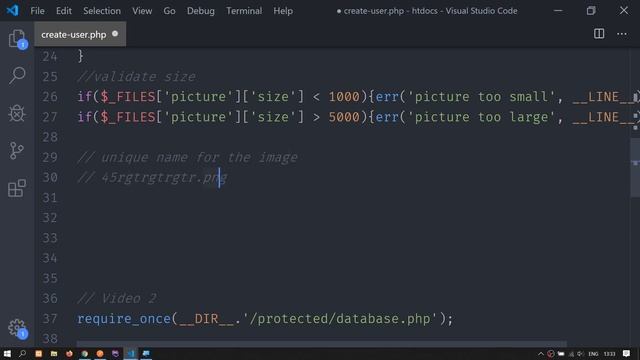Open the Edit menu
The image size is (640, 360).
click(x=64, y=11)
